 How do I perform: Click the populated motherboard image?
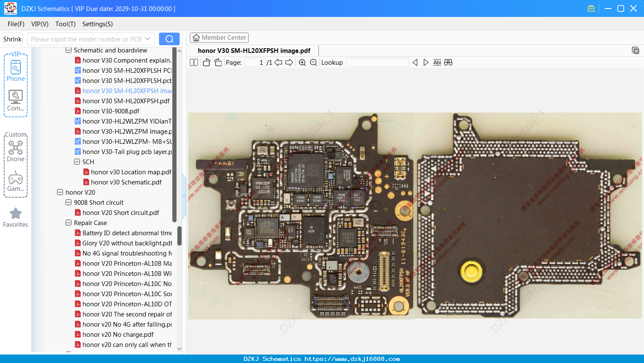[x=302, y=216]
